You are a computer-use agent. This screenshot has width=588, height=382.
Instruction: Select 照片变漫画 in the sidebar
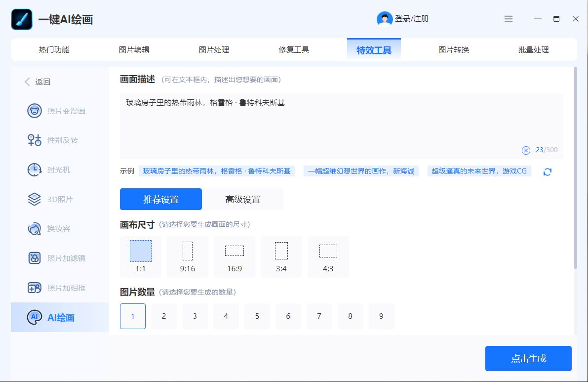[60, 111]
